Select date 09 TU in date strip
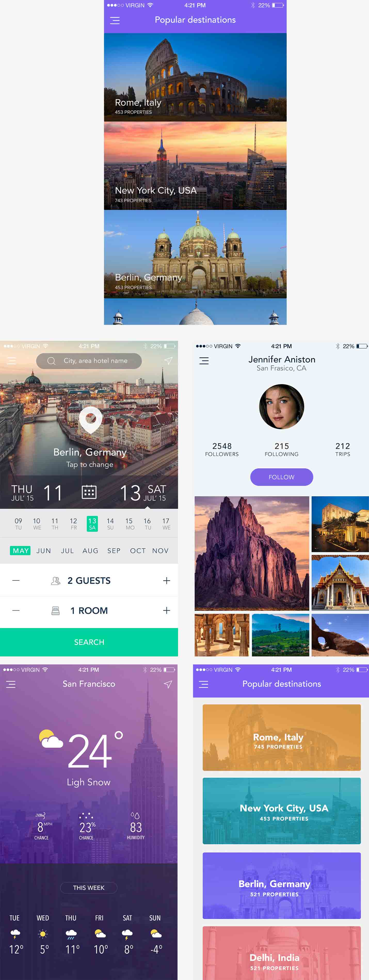Screen dimensions: 369x980 coord(18,523)
